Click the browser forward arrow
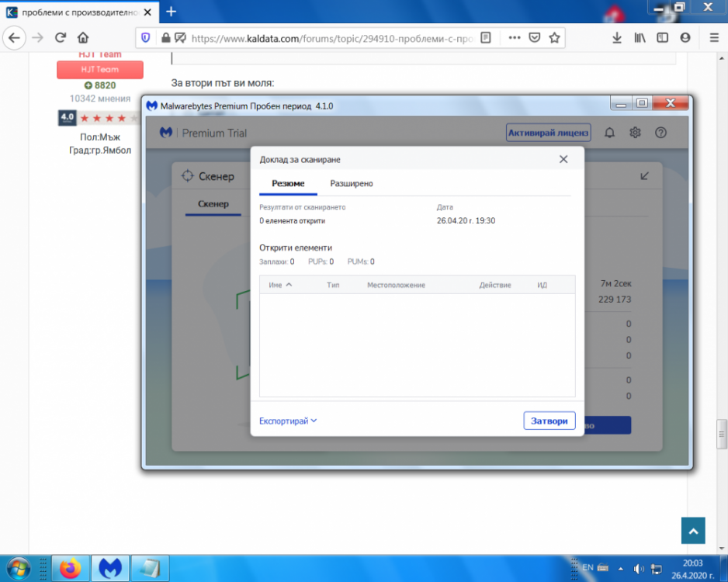728x582 pixels. [x=37, y=37]
